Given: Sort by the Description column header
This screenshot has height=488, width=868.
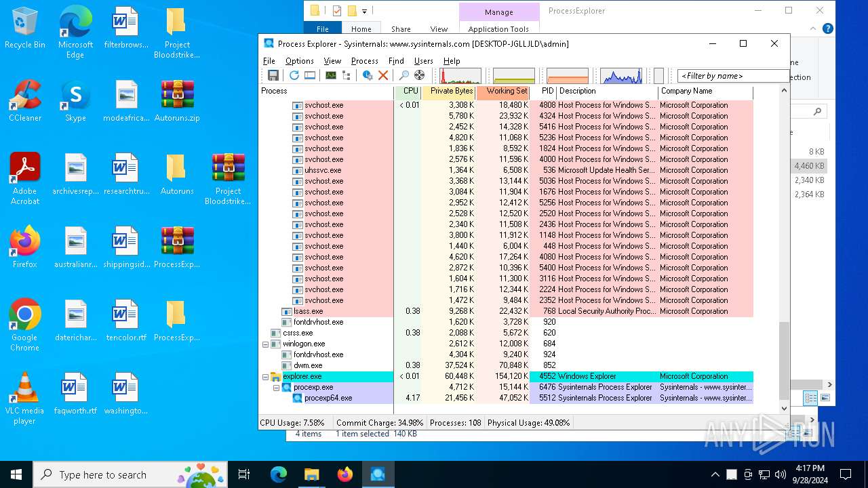Looking at the screenshot, I should pos(607,91).
